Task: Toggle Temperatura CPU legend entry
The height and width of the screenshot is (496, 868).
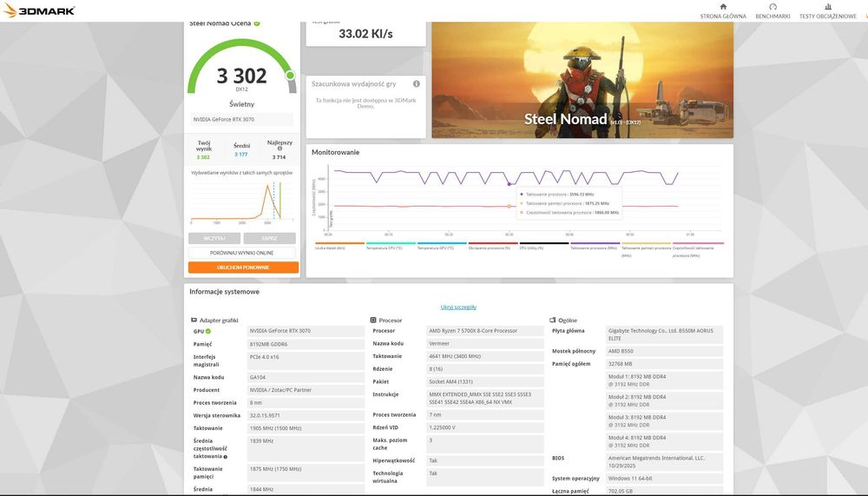Action: (x=391, y=246)
